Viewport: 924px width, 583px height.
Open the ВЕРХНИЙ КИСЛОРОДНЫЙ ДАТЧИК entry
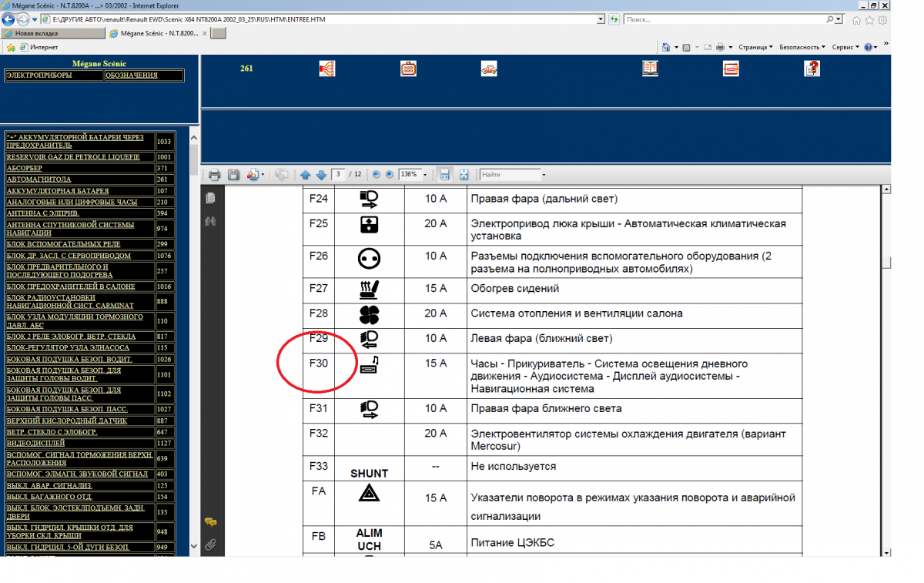click(66, 420)
